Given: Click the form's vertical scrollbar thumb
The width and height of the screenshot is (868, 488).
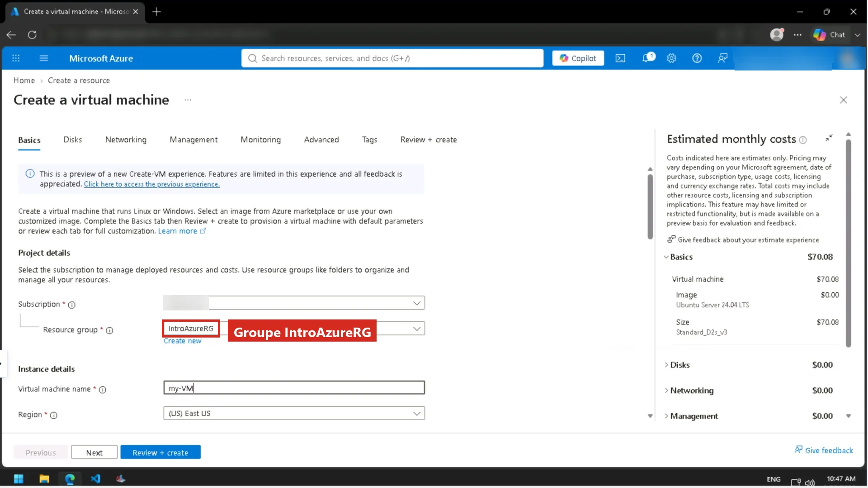Looking at the screenshot, I should point(650,206).
